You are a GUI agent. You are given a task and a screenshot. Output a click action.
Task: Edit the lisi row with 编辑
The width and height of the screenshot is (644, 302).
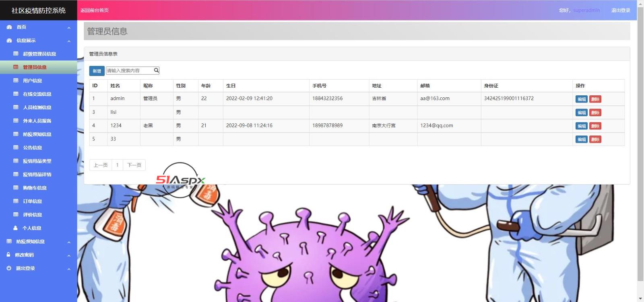coord(582,113)
